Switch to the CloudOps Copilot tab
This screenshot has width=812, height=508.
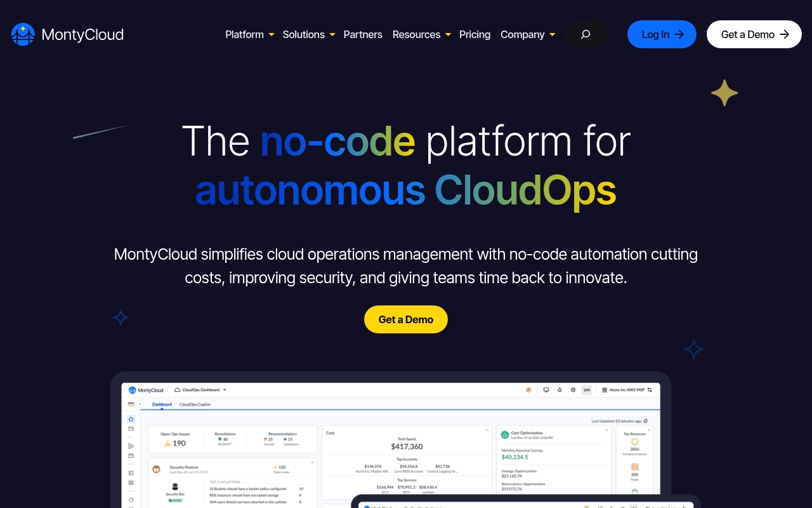pyautogui.click(x=195, y=404)
